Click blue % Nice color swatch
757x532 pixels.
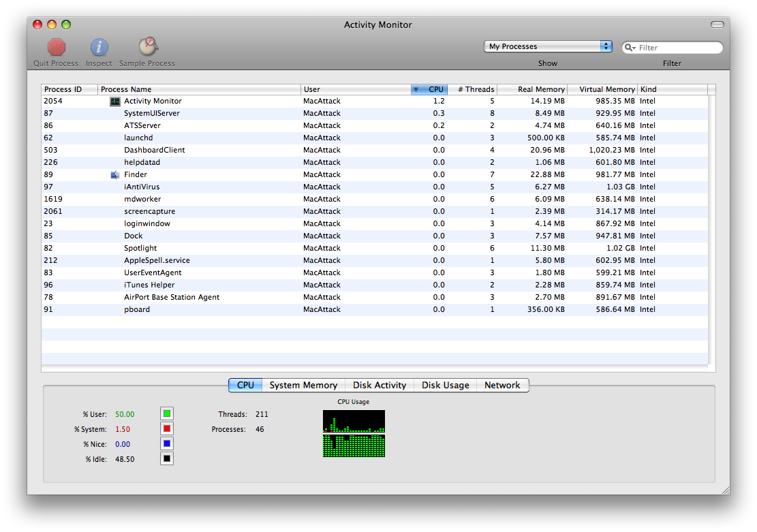click(x=167, y=443)
